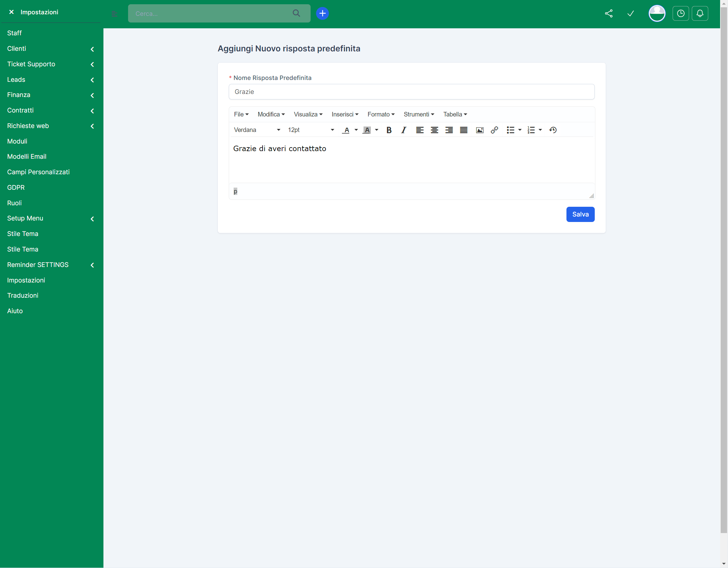Viewport: 728px width, 568px height.
Task: Click the restore last draft icon
Action: [x=552, y=130]
